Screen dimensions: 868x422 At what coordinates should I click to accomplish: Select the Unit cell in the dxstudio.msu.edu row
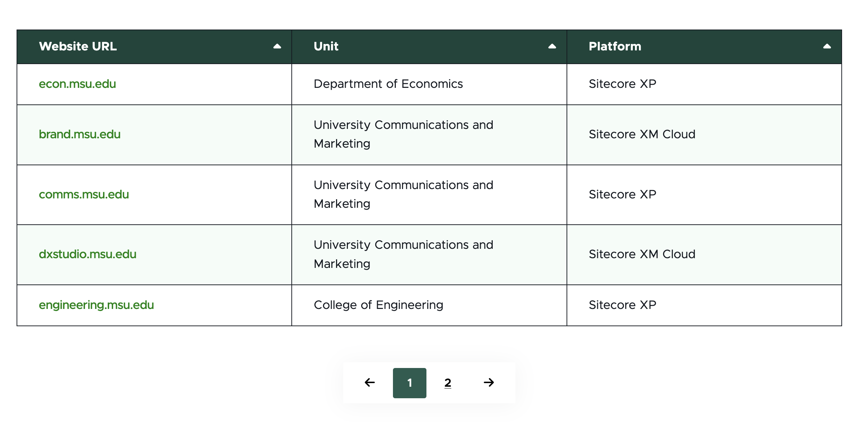[x=429, y=255]
